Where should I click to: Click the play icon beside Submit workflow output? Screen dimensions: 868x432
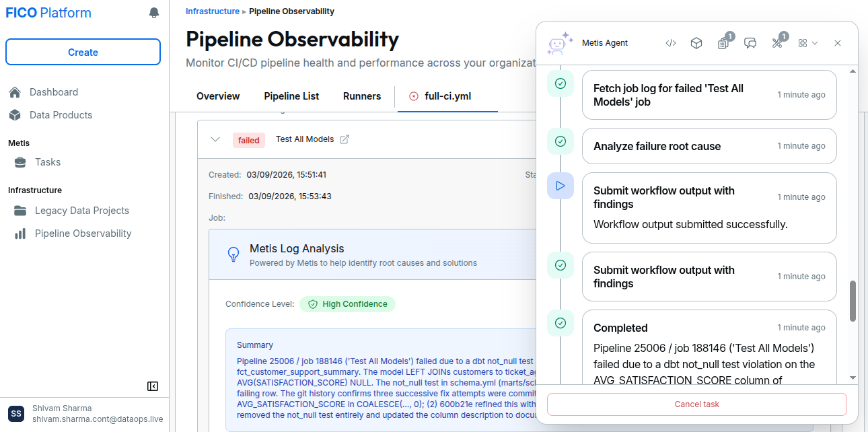click(x=560, y=186)
